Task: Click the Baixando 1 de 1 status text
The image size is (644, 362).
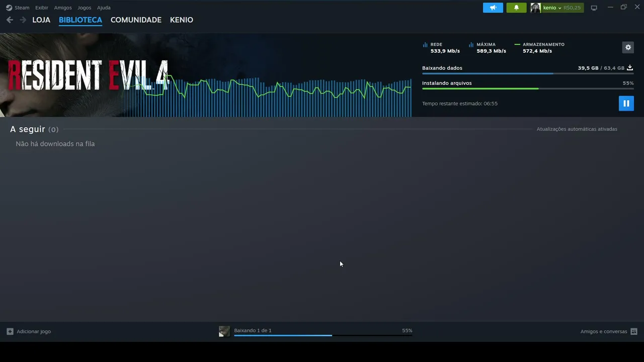Action: point(253,330)
